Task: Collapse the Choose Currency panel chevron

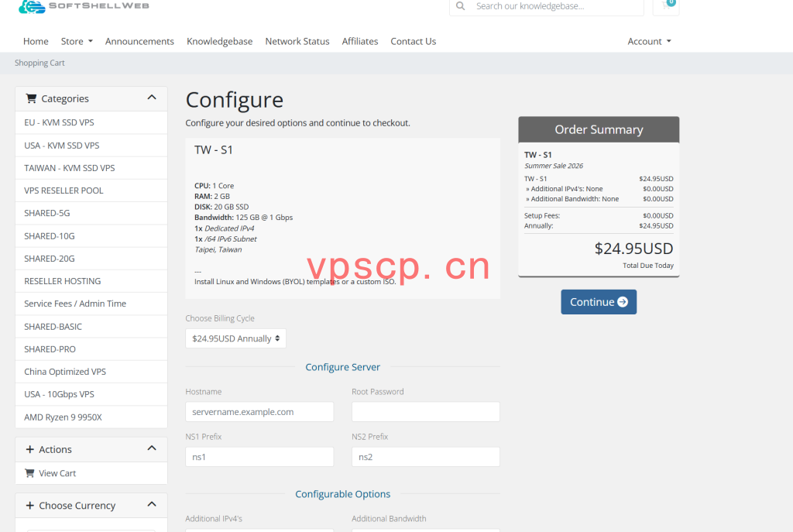Action: [152, 504]
